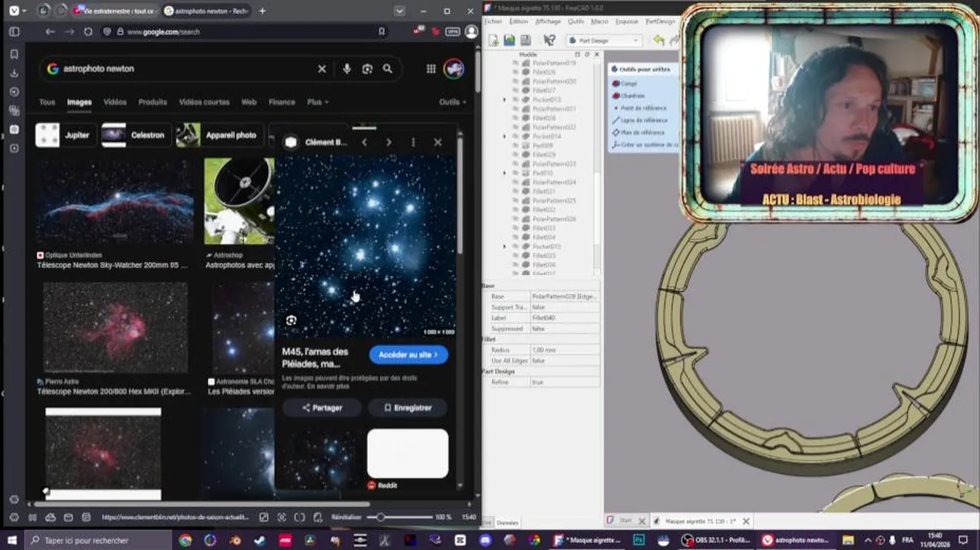The image size is (980, 550).
Task: Open the History panel in Vivaldi sidebar
Action: [14, 92]
